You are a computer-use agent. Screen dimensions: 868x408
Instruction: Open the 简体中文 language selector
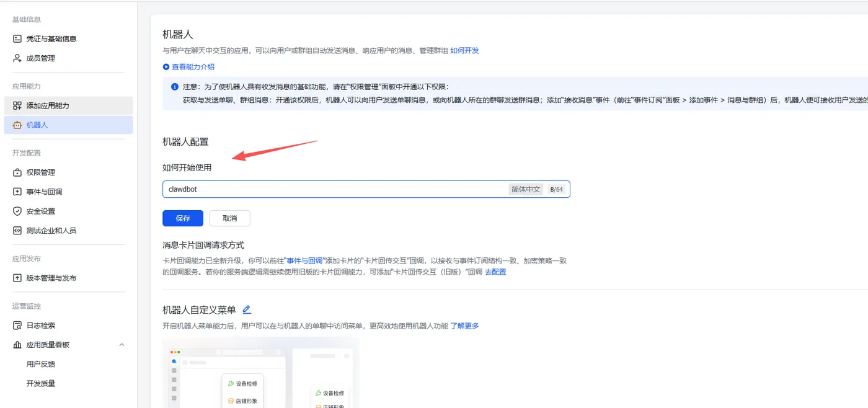(x=525, y=189)
